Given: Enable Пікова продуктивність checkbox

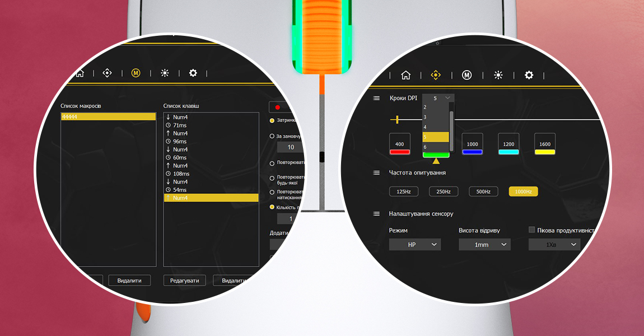Looking at the screenshot, I should (x=532, y=230).
